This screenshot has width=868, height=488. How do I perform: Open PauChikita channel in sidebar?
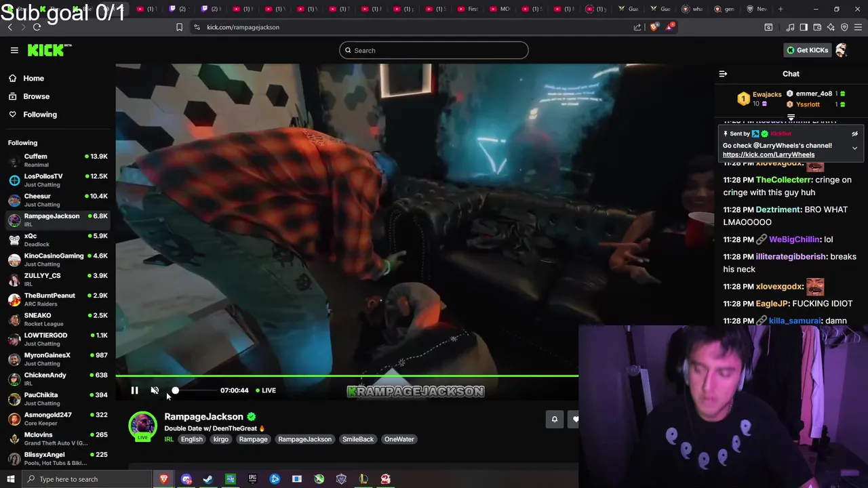pos(58,399)
